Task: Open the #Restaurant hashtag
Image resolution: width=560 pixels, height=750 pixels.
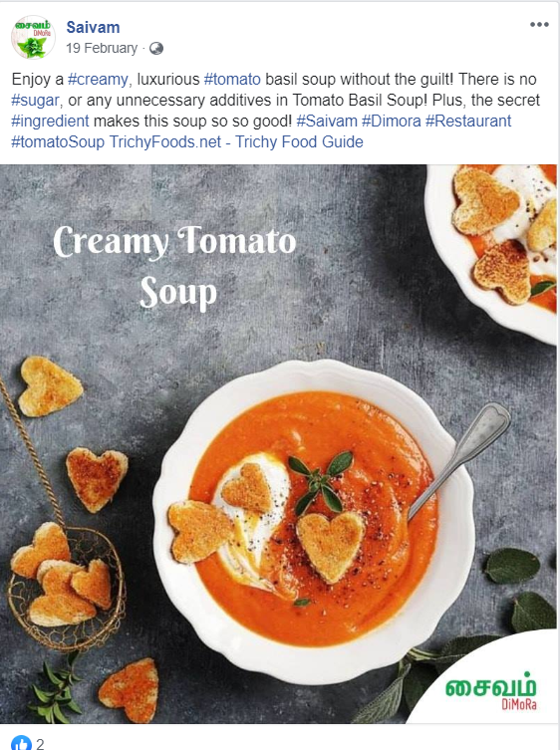Action: click(468, 121)
